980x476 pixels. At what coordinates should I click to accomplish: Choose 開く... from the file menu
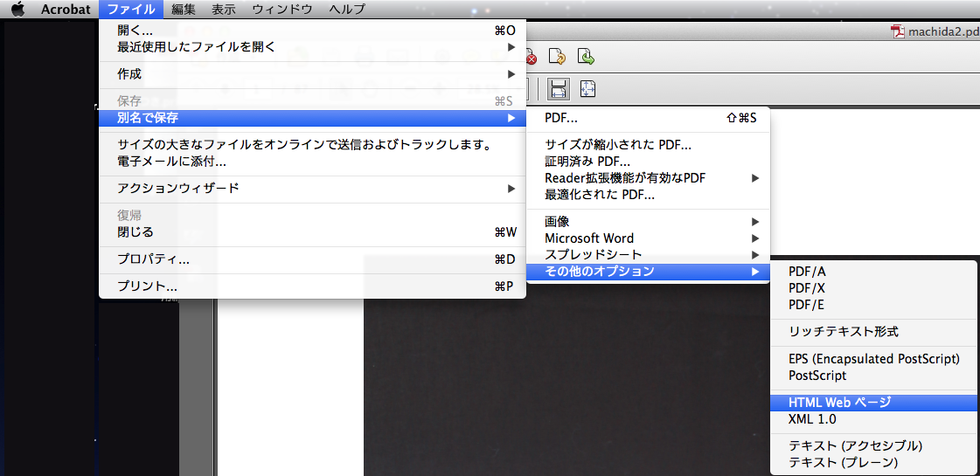[x=312, y=30]
